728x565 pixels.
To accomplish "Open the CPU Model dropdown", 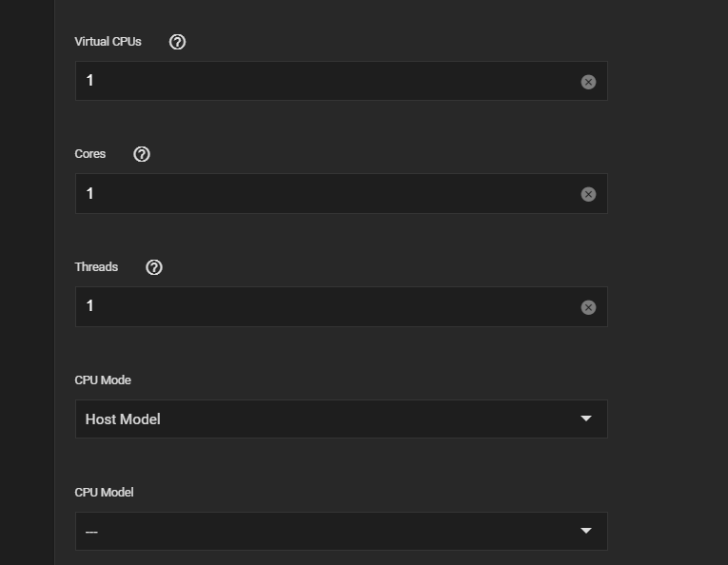I will click(x=342, y=531).
